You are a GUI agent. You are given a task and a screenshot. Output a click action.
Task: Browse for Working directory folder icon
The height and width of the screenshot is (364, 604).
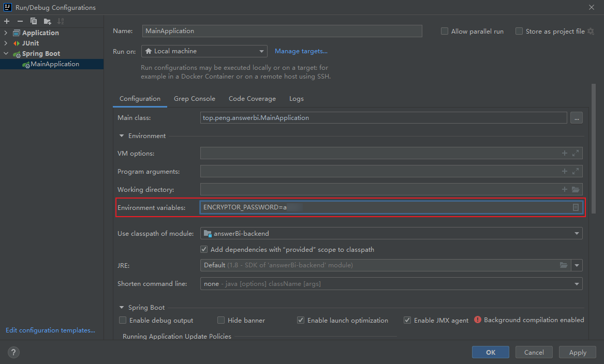pos(576,190)
